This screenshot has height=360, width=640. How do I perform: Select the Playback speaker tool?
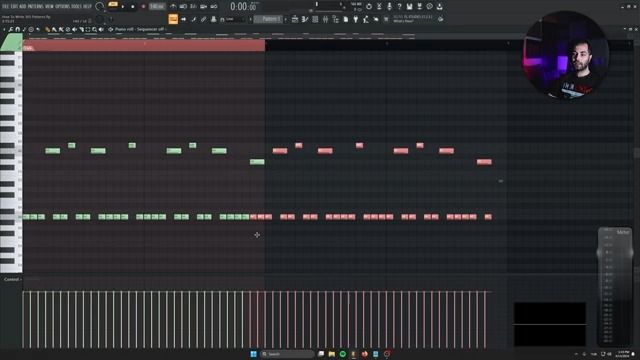click(x=101, y=29)
